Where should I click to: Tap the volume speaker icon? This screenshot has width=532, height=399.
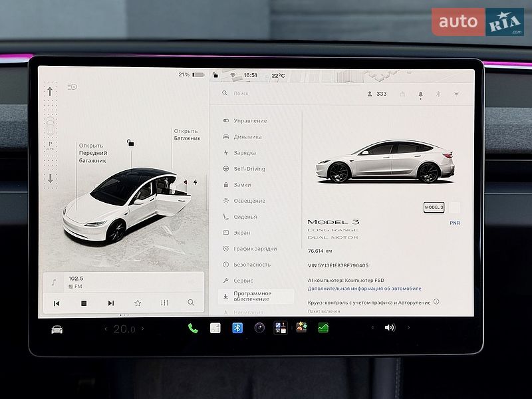tap(390, 327)
